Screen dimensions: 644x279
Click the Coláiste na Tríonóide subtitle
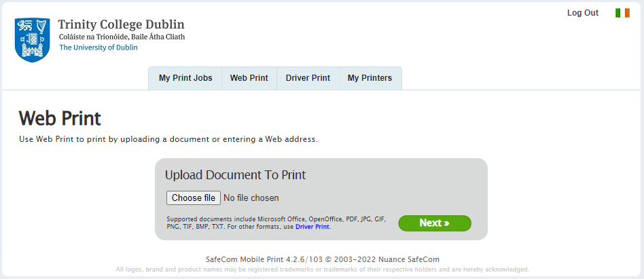[122, 37]
